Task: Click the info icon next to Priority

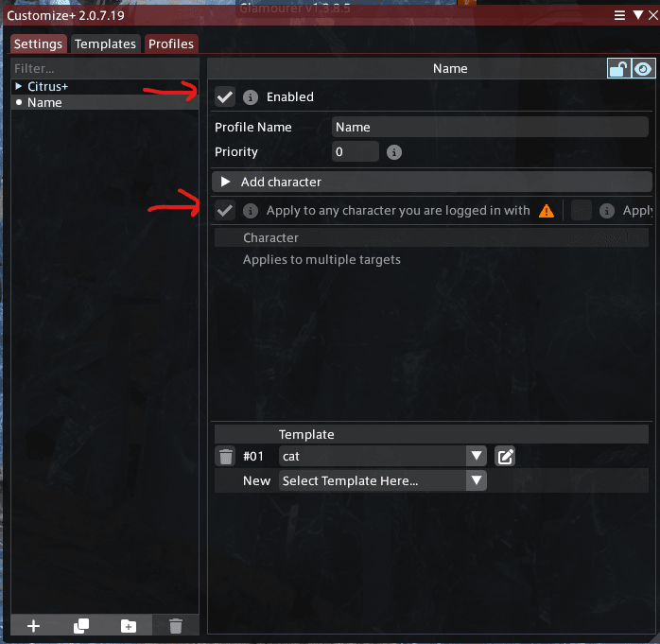Action: click(x=394, y=152)
